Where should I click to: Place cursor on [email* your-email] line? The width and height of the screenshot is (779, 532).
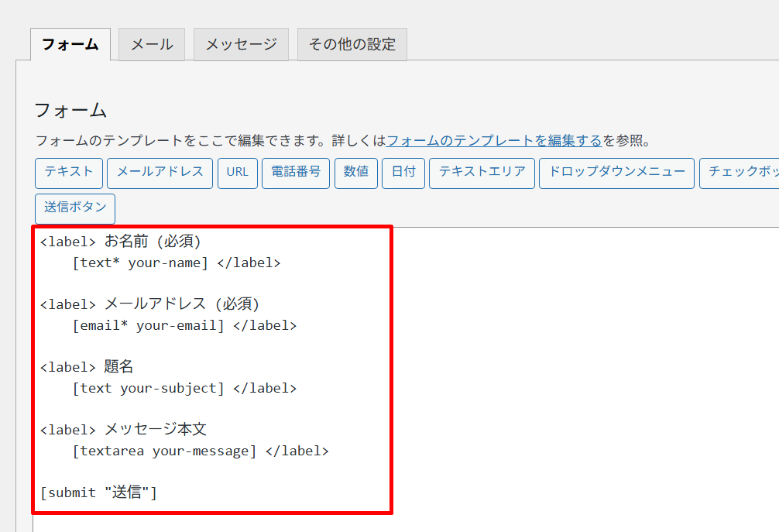[x=184, y=325]
